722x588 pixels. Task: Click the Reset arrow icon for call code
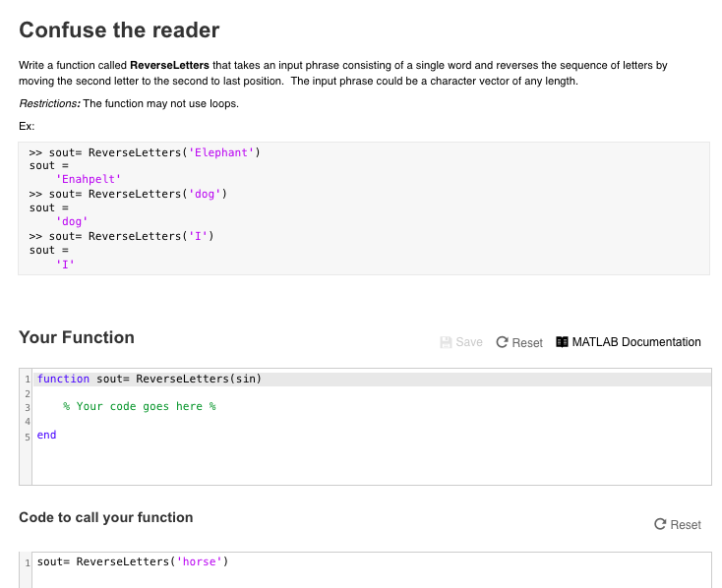pyautogui.click(x=660, y=525)
